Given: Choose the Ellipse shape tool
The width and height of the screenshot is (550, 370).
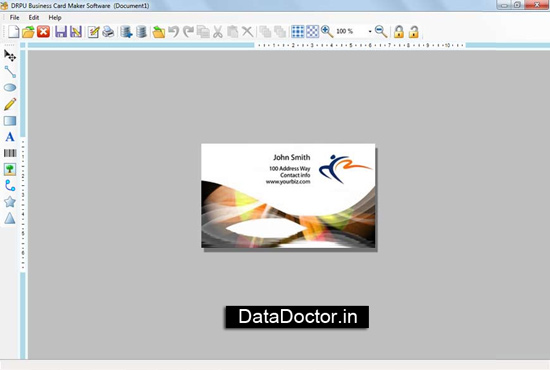Looking at the screenshot, I should click(x=10, y=88).
